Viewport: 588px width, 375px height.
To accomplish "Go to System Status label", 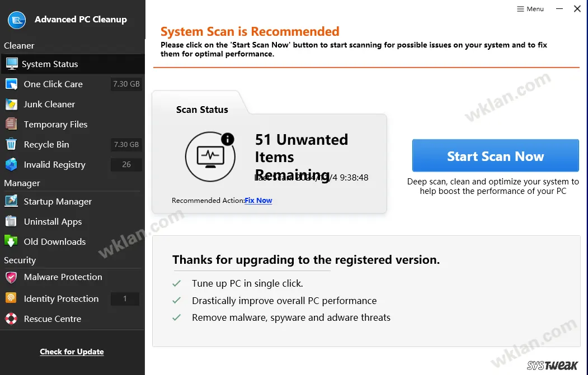I will click(50, 64).
